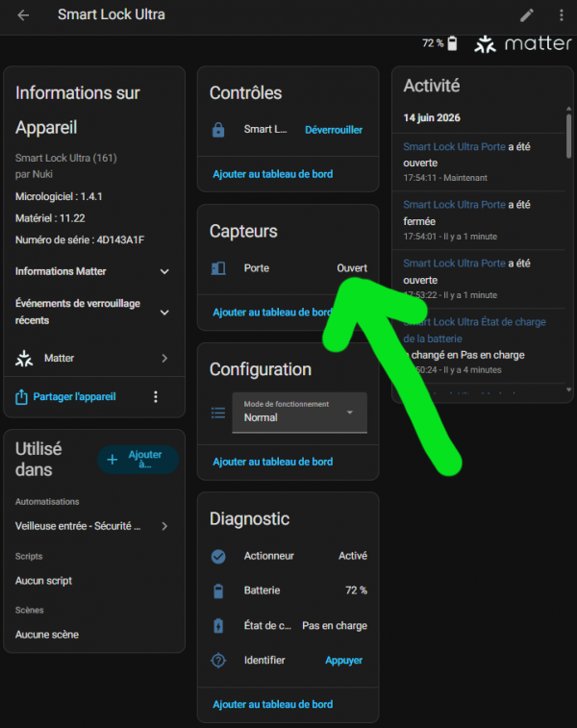
Task: Click Appuyer to identify the device
Action: point(343,661)
